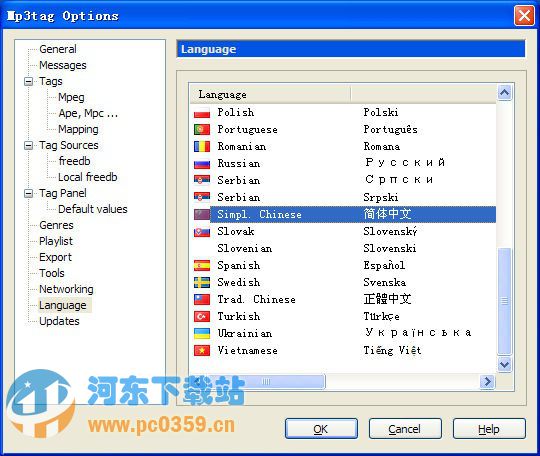
Task: Select Portuguese language row
Action: [343, 129]
